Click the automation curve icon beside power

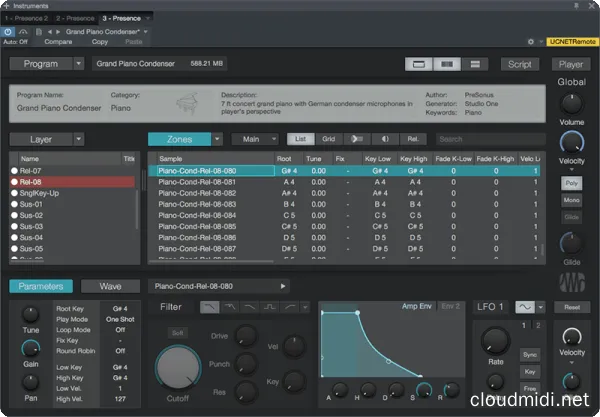[23, 32]
